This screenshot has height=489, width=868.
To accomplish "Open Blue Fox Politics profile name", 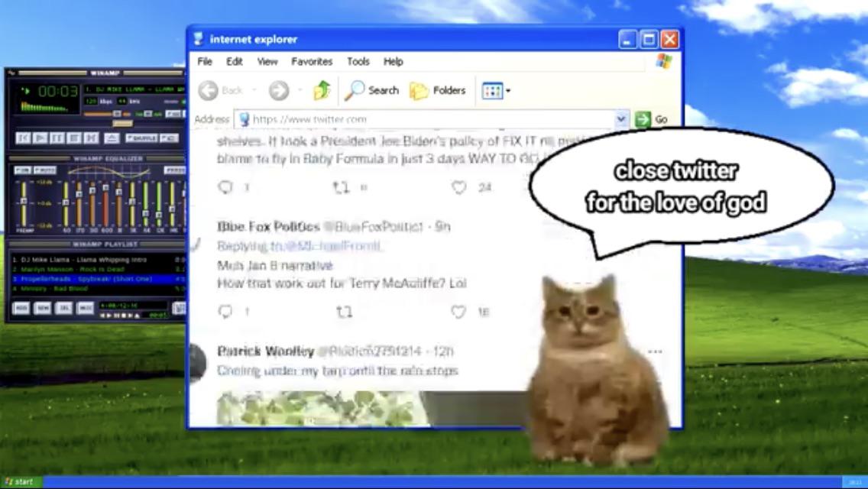I will pos(268,226).
